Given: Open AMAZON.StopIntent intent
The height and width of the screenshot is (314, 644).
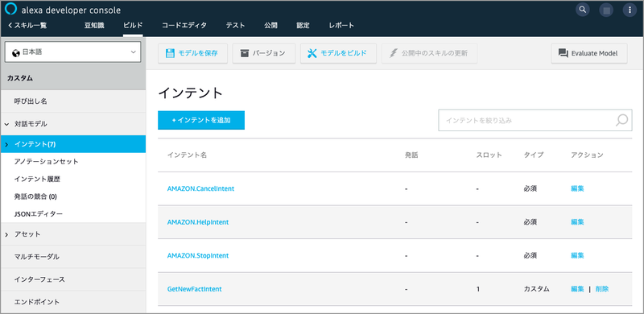Looking at the screenshot, I should [198, 256].
